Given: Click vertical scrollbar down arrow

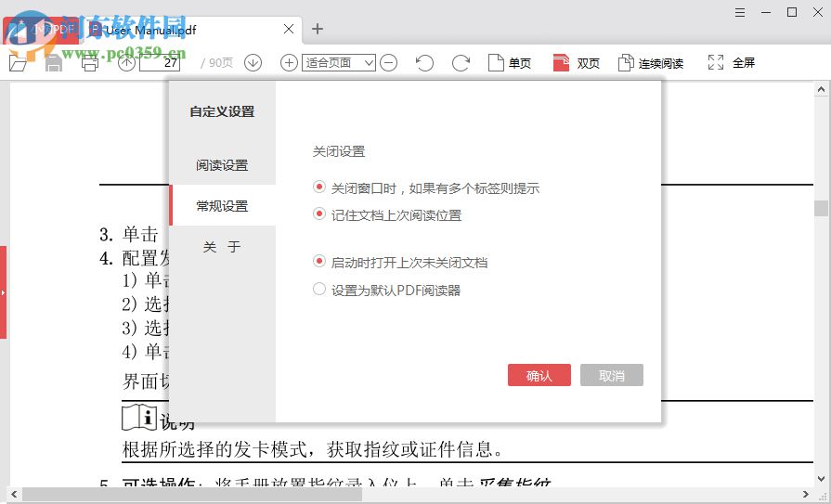Looking at the screenshot, I should (821, 478).
